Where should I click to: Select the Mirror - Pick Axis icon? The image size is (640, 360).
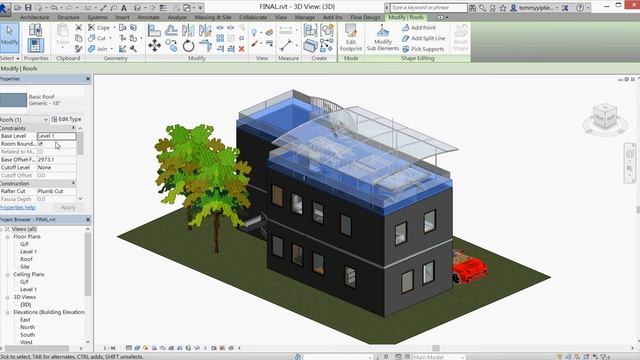(x=188, y=30)
